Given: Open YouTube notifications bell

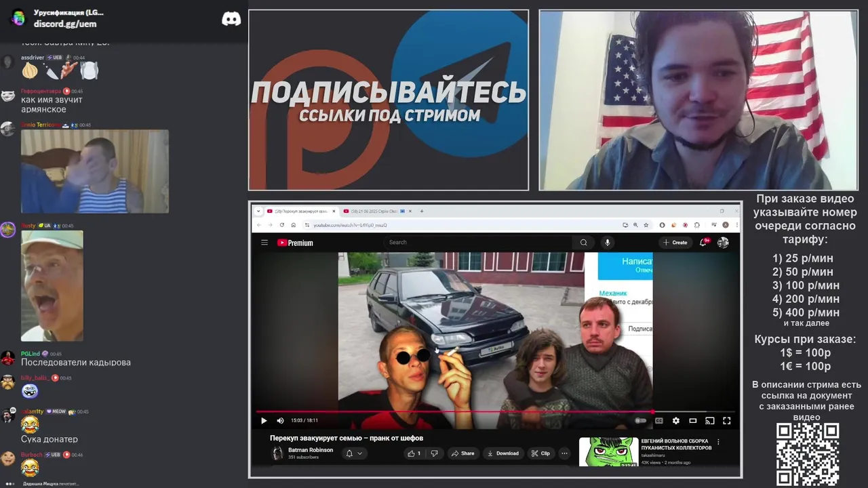Looking at the screenshot, I should tap(703, 242).
